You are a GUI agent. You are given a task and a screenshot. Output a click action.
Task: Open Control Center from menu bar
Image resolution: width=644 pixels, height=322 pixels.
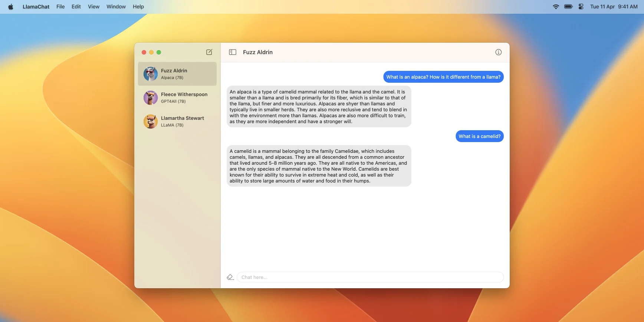click(581, 7)
